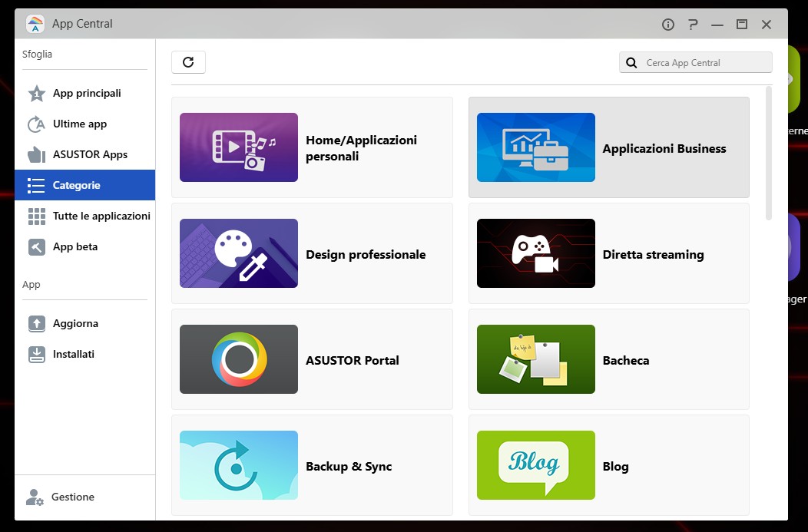Click the search magnifier icon
This screenshot has width=808, height=532.
(631, 63)
